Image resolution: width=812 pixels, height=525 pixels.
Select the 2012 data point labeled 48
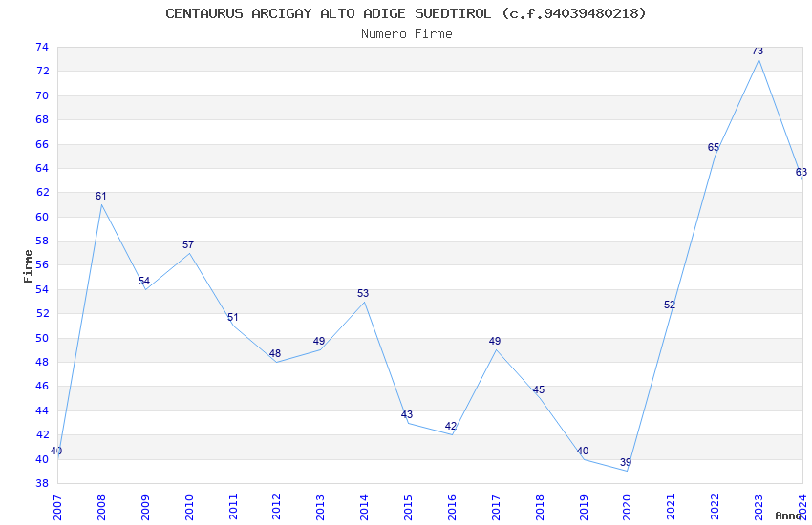[275, 353]
